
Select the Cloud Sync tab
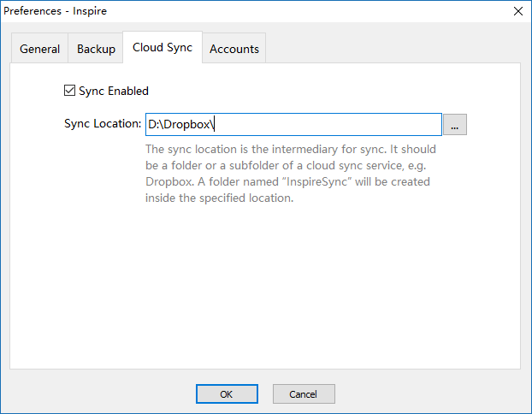click(x=162, y=48)
